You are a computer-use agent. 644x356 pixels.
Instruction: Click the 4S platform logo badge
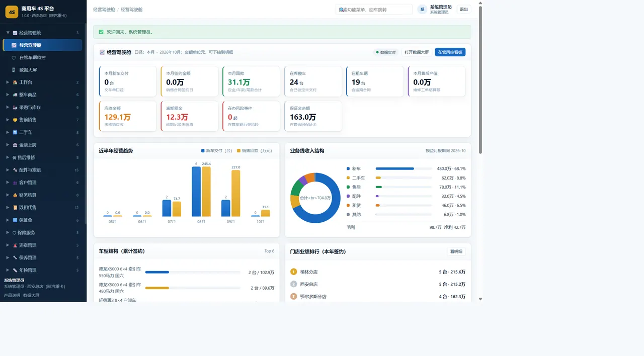pos(12,11)
